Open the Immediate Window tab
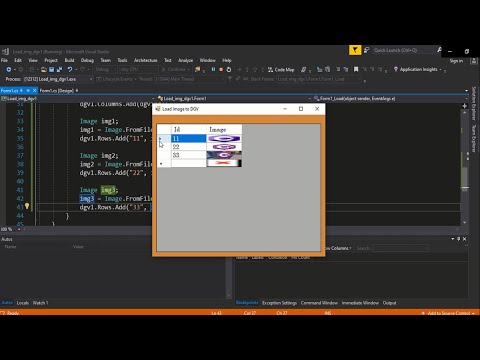Screen dimensions: 480x360 tap(360, 303)
